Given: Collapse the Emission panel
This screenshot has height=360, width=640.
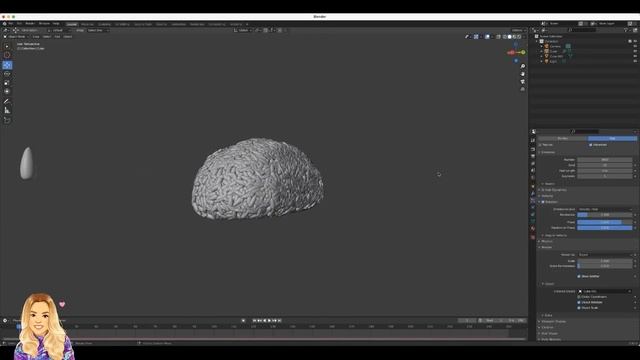Looking at the screenshot, I should (x=548, y=152).
